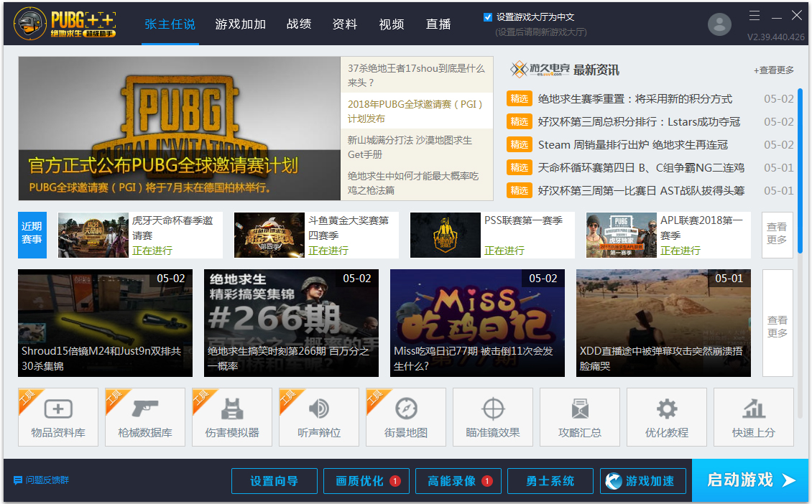
Task: Click the 画质优化 button
Action: (366, 481)
